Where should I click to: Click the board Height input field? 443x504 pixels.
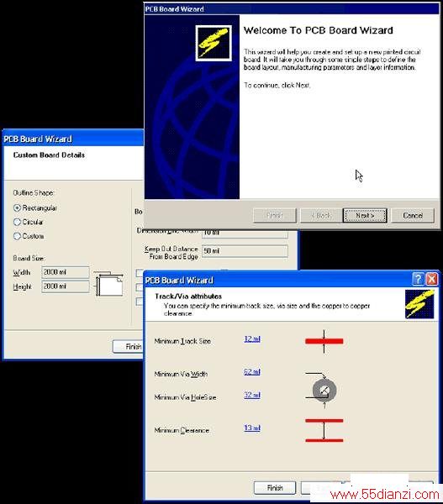coord(66,286)
